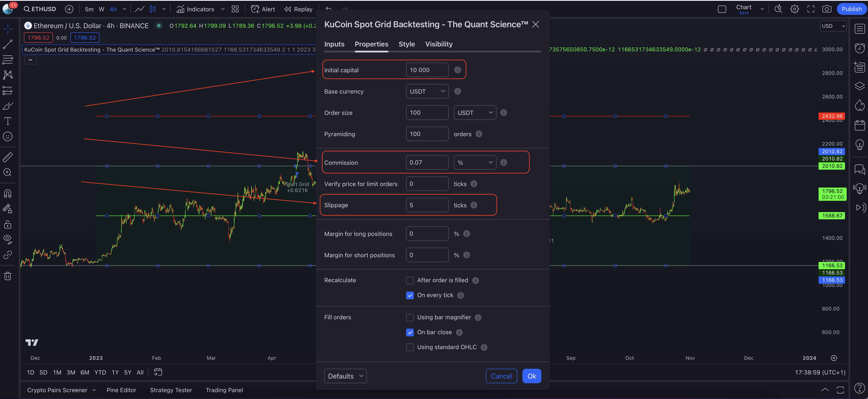Click the Slippage ticks input field
The width and height of the screenshot is (868, 399).
point(427,205)
